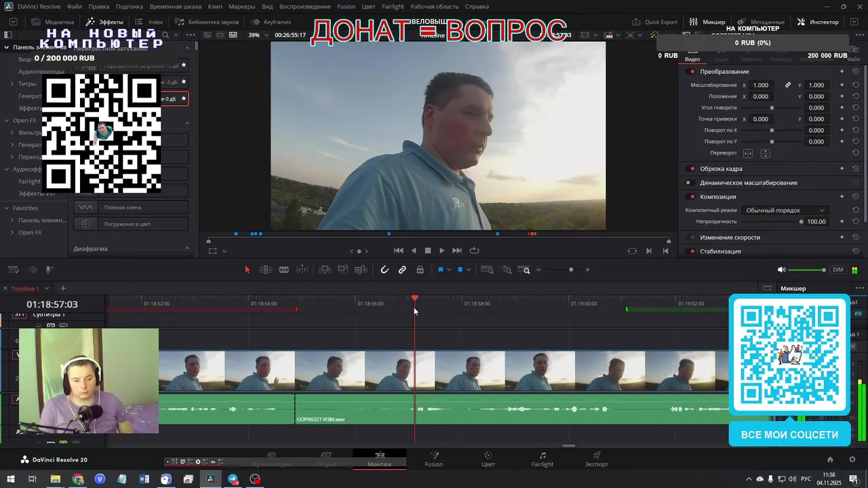Toggle timeline Snapping magnet icon
Image resolution: width=868 pixels, height=488 pixels.
(384, 270)
